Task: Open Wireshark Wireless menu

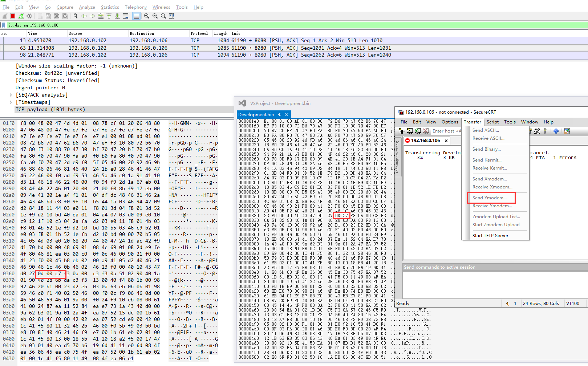Action: [161, 7]
